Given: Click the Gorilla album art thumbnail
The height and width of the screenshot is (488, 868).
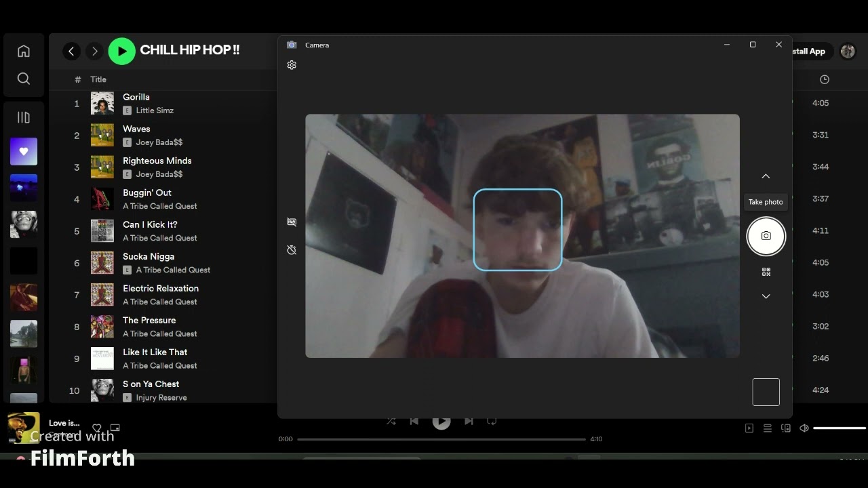Looking at the screenshot, I should tap(102, 104).
